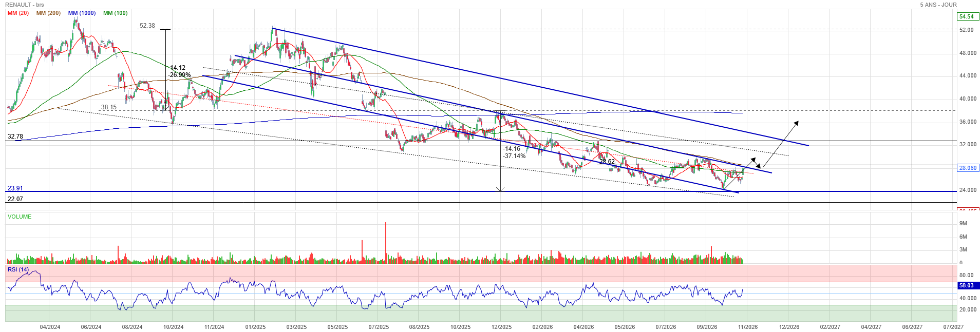This screenshot has height=332, width=980.
Task: Click the "RENAULT - brs" chart title
Action: click(x=25, y=5)
